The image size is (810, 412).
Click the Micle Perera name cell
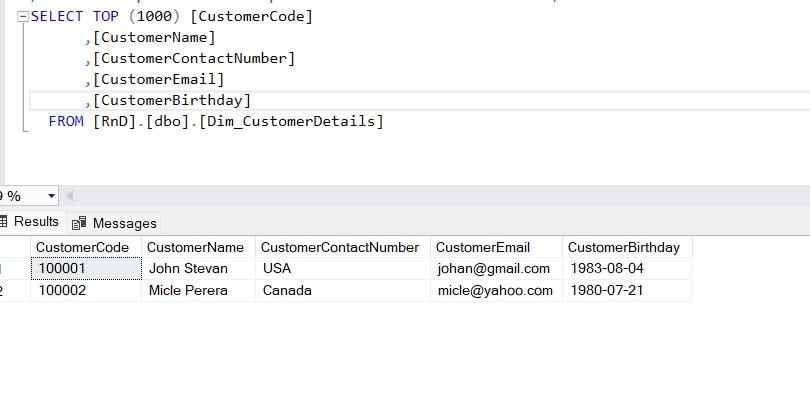pos(198,291)
